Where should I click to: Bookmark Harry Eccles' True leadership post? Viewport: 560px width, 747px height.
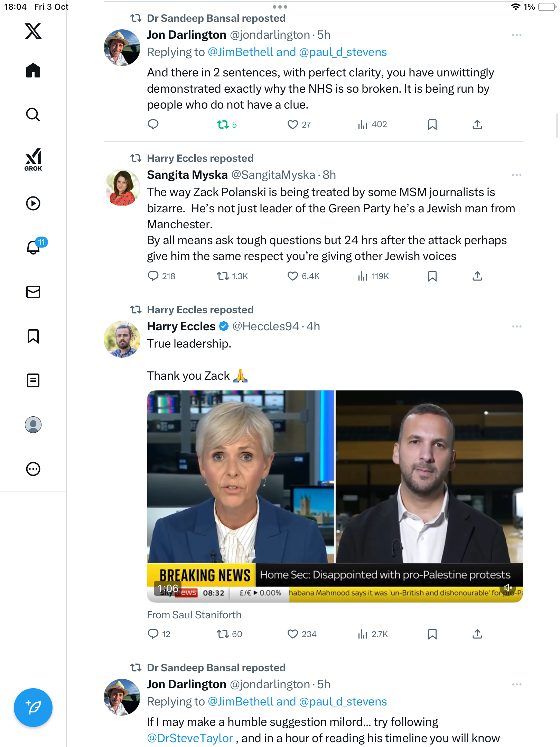[x=432, y=634]
